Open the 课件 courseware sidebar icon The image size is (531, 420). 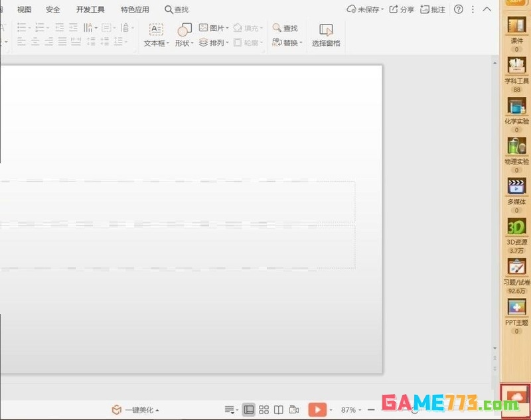click(516, 27)
